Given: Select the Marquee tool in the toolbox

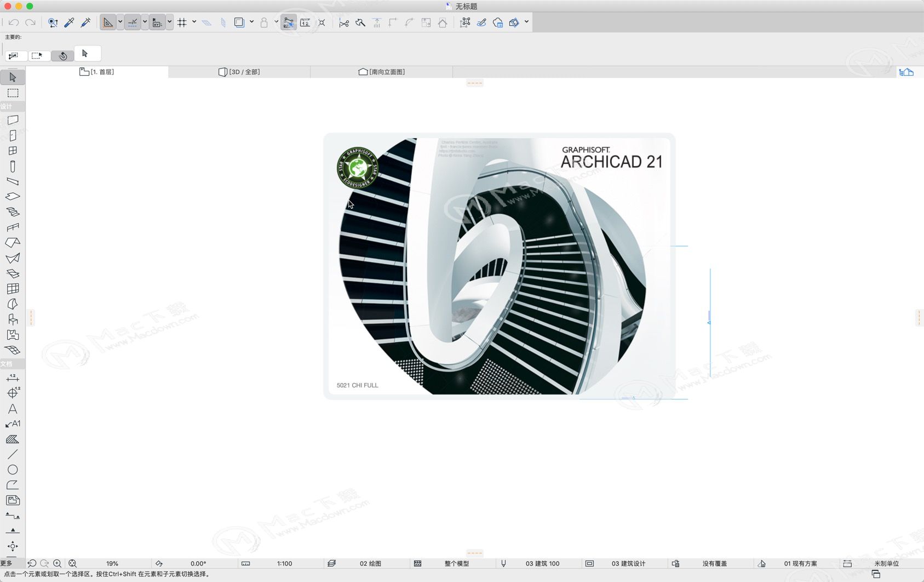Looking at the screenshot, I should coord(13,93).
